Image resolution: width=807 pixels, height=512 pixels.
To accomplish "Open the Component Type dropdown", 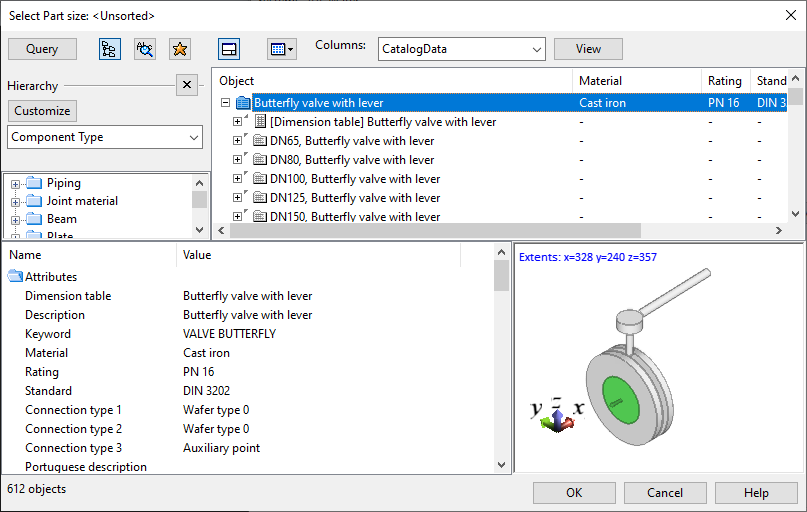I will coord(105,137).
